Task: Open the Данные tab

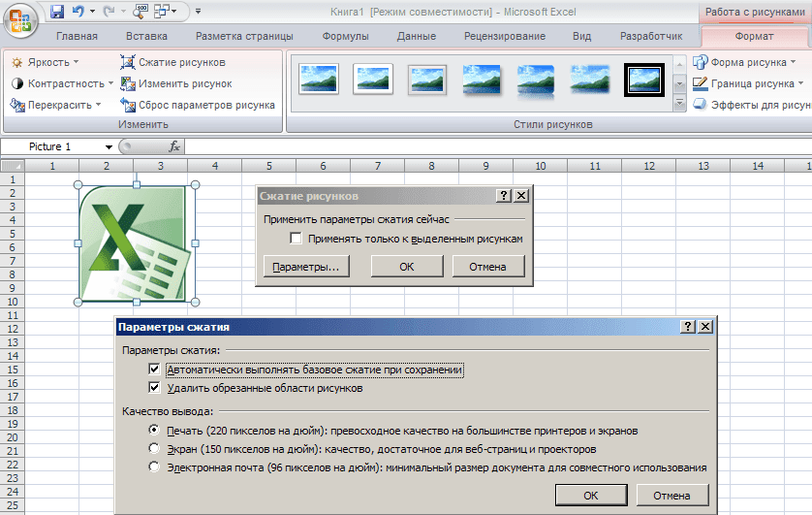Action: pyautogui.click(x=417, y=36)
